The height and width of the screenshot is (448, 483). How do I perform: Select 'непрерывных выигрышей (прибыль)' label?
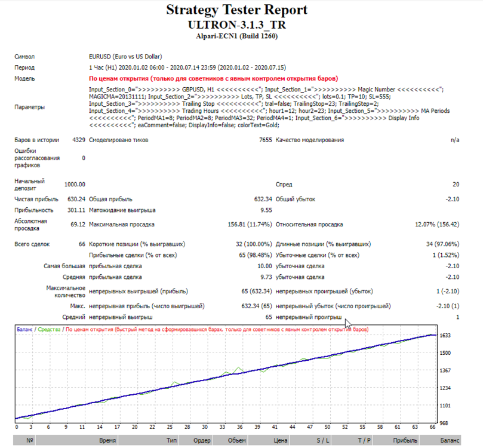coord(139,291)
